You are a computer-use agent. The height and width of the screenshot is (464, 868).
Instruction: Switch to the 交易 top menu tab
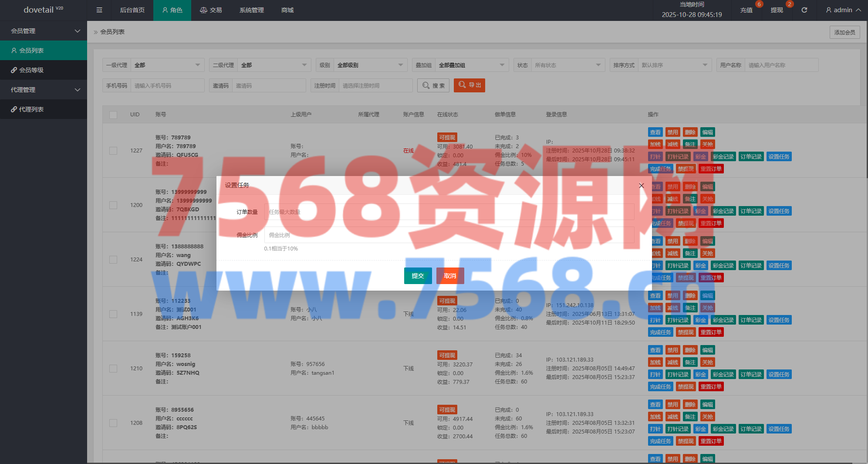[211, 10]
